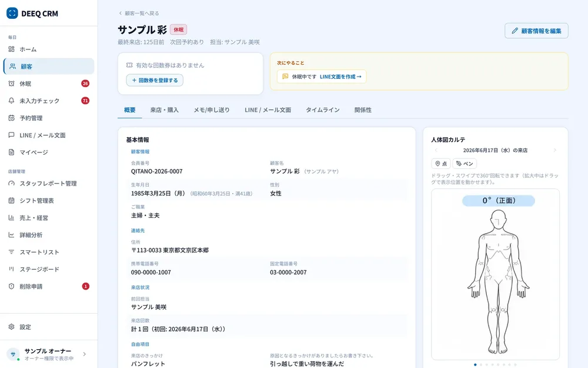Image resolution: width=588 pixels, height=368 pixels.
Task: Go to 予約管理 in the sidebar
Action: [x=49, y=118]
